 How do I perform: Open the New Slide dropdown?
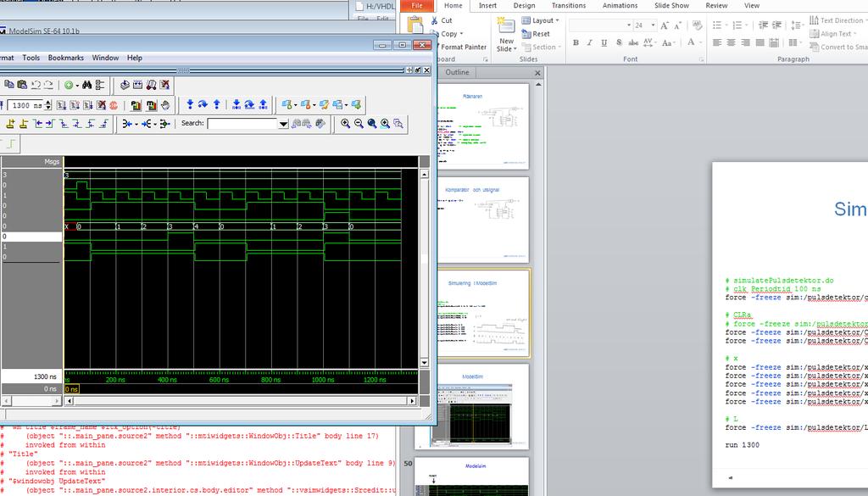[507, 45]
